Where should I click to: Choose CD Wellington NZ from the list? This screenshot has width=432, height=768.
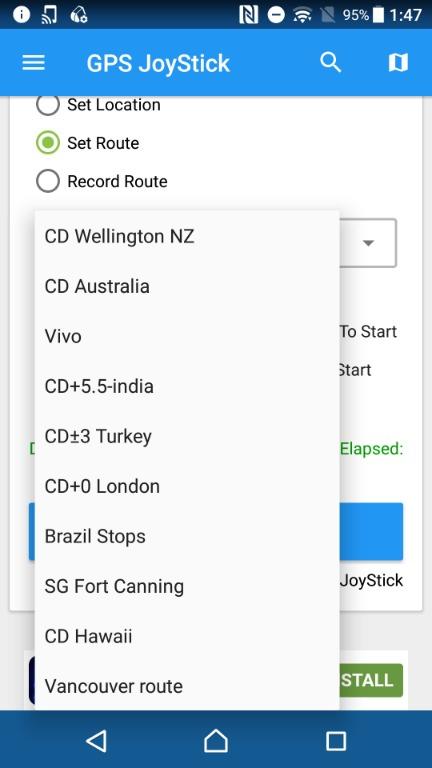pos(187,237)
